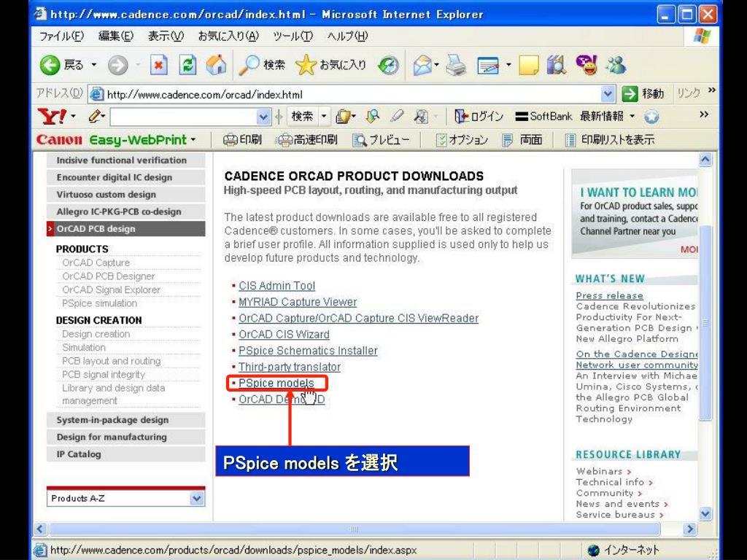Click the Yahoo Messenger smiley icon

click(587, 64)
